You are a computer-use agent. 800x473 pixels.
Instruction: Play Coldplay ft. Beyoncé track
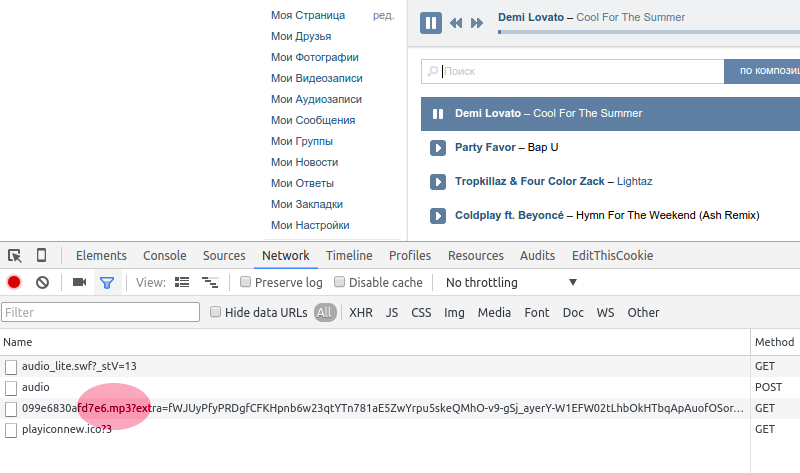pyautogui.click(x=438, y=216)
